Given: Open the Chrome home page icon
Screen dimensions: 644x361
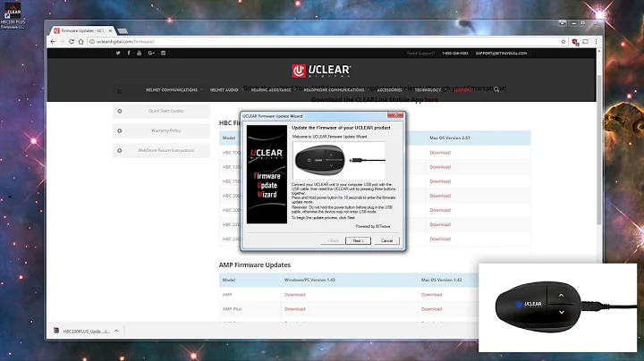Looking at the screenshot, I should pyautogui.click(x=80, y=42).
